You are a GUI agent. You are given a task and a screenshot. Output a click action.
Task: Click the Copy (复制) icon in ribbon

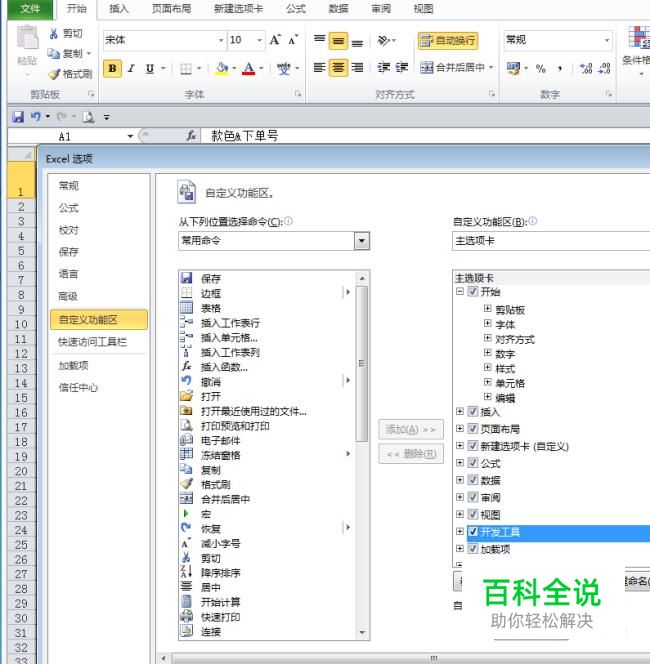coord(54,54)
